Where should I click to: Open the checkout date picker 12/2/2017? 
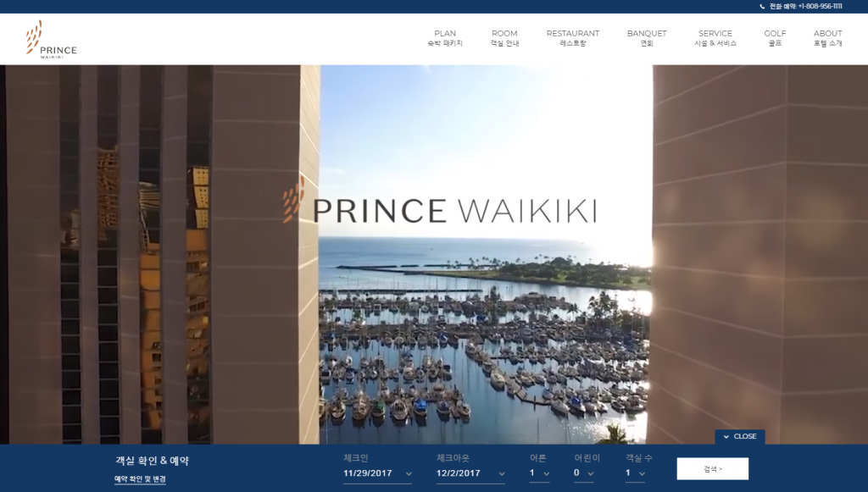[470, 473]
